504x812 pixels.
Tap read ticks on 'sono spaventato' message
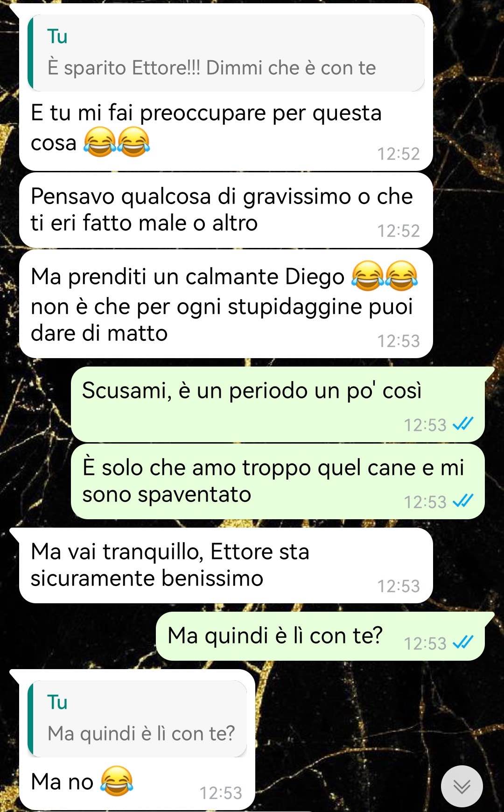tap(463, 501)
